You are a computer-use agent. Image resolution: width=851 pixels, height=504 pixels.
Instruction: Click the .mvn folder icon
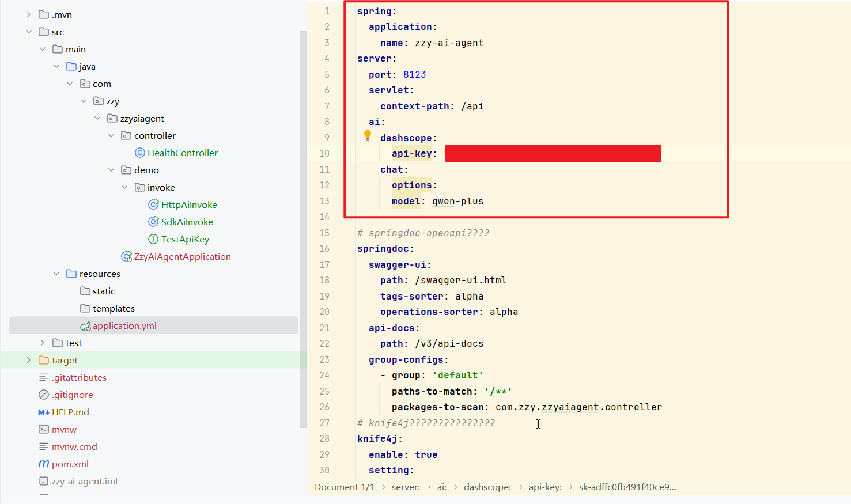[44, 14]
